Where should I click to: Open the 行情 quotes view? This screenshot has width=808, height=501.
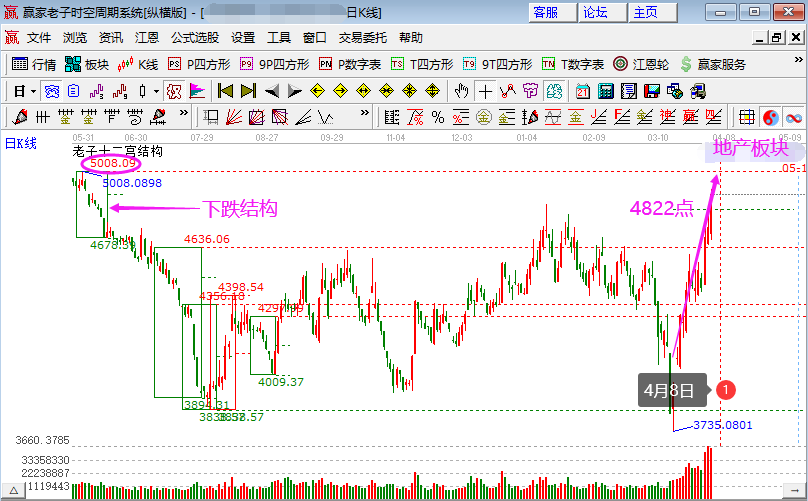[x=33, y=64]
